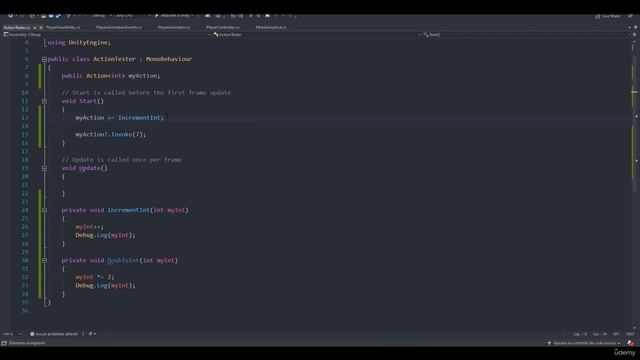Click the Open File toolbar icon
Screen dimensions: 640x360
[43, 16]
